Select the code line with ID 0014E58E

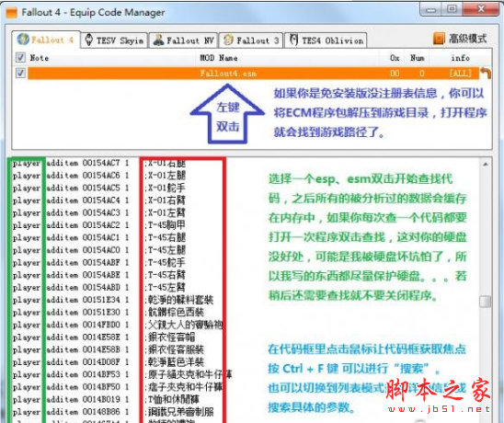pos(104,337)
